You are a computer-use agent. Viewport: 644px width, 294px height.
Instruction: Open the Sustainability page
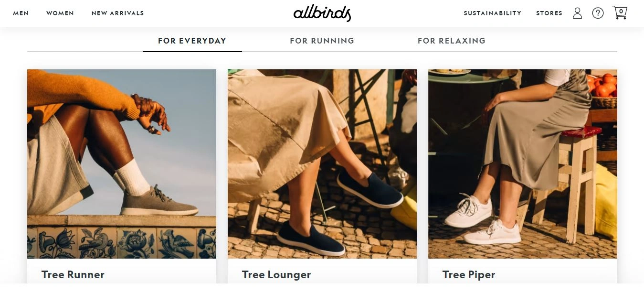point(492,13)
